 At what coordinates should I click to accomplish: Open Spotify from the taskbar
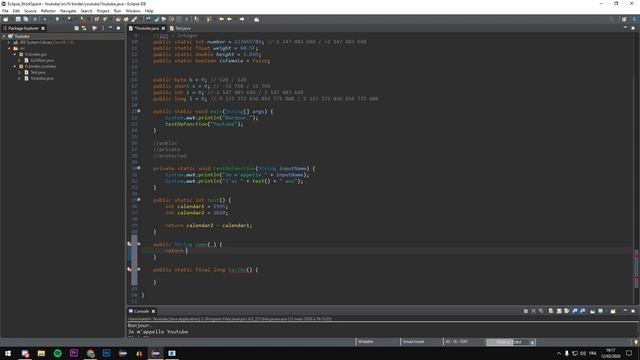pyautogui.click(x=58, y=353)
